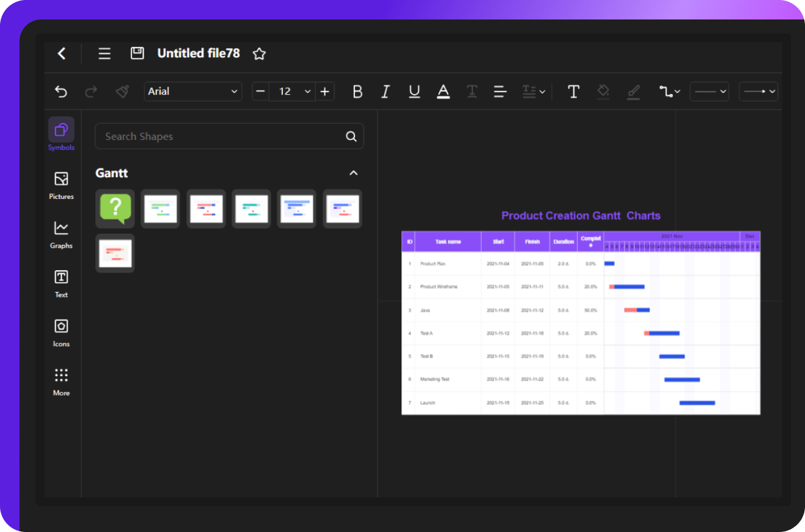Screen dimensions: 805x532
Task: Star the Untitled file78 document
Action: coord(259,54)
